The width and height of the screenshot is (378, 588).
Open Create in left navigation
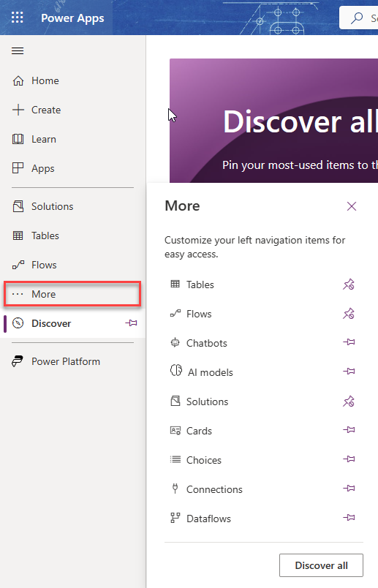[x=73, y=110]
